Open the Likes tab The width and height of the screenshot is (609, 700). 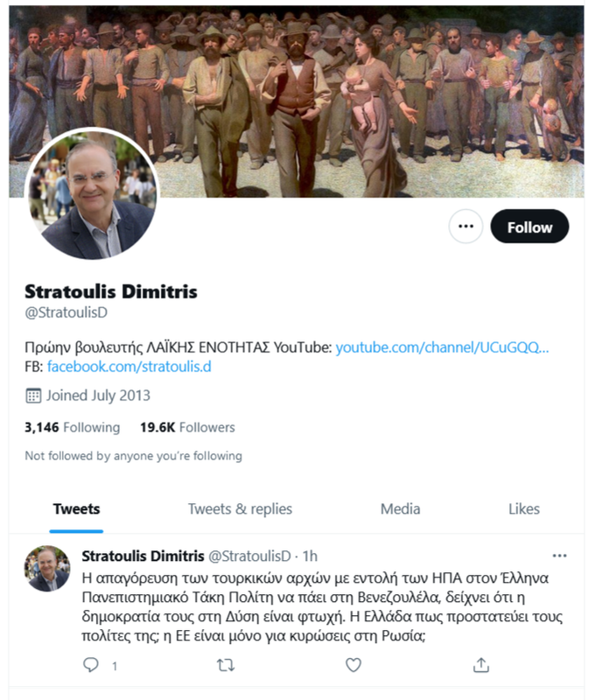tap(524, 509)
